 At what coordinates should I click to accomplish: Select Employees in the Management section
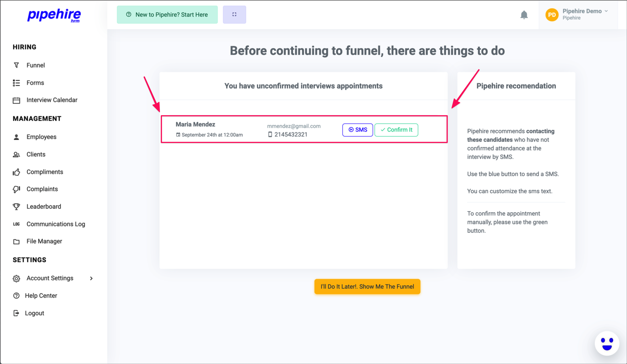point(42,137)
